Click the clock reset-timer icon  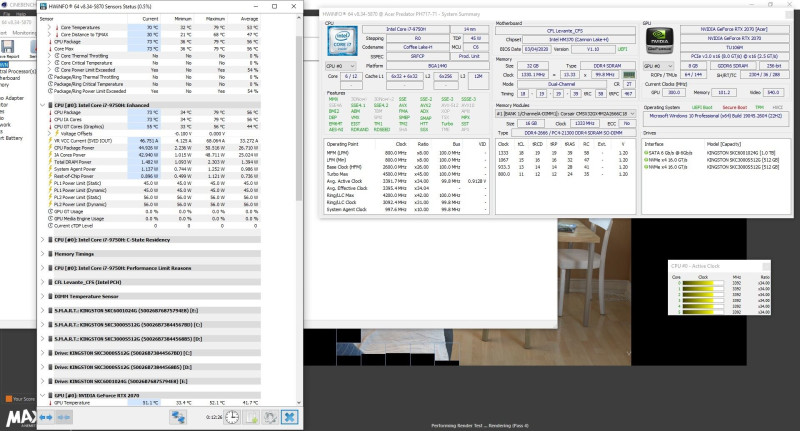click(232, 417)
